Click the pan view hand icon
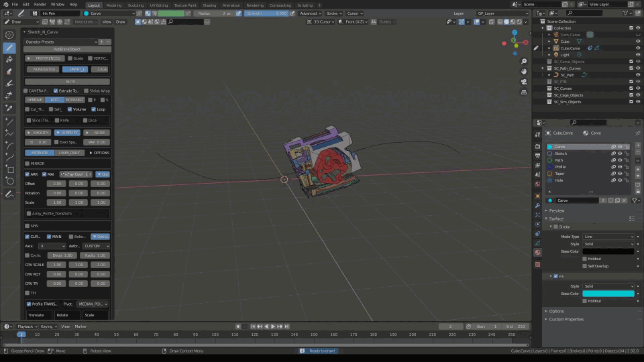The width and height of the screenshot is (644, 362). [524, 72]
